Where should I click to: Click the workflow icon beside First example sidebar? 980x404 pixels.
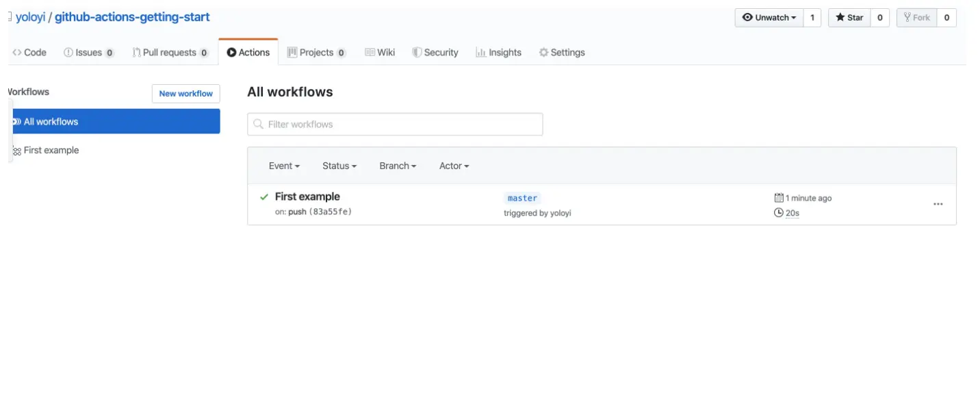coord(16,151)
